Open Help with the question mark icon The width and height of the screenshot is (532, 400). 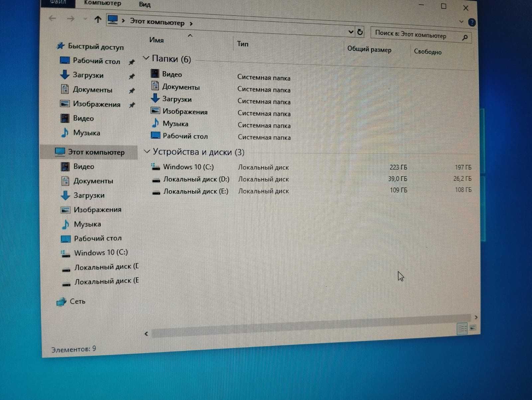(x=471, y=23)
